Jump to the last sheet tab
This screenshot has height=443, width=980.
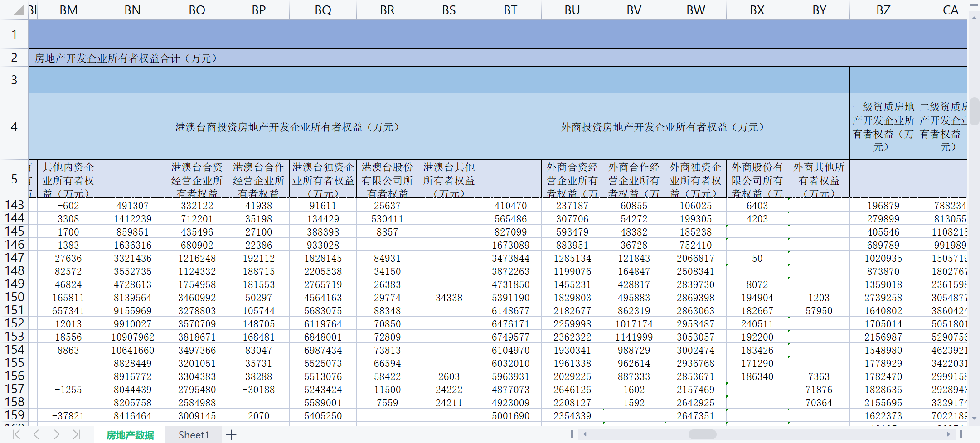point(76,435)
